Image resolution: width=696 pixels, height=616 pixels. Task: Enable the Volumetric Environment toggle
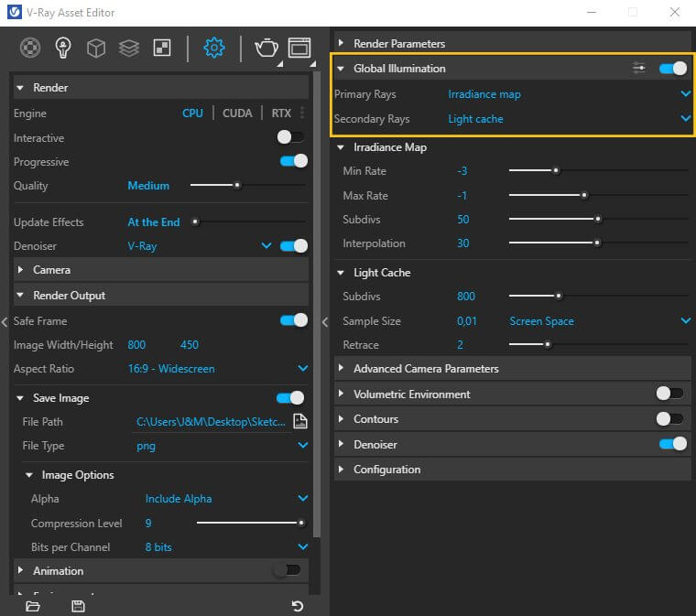coord(669,394)
